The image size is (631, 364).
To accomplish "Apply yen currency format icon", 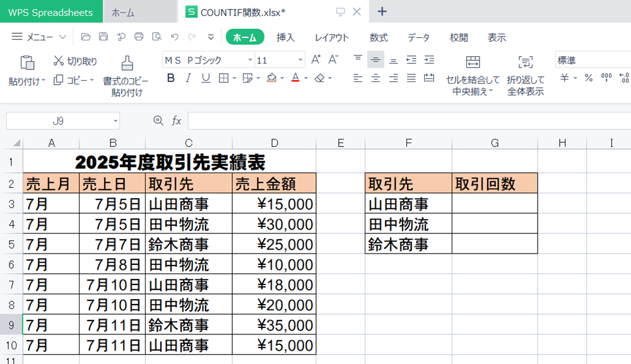I will 565,78.
